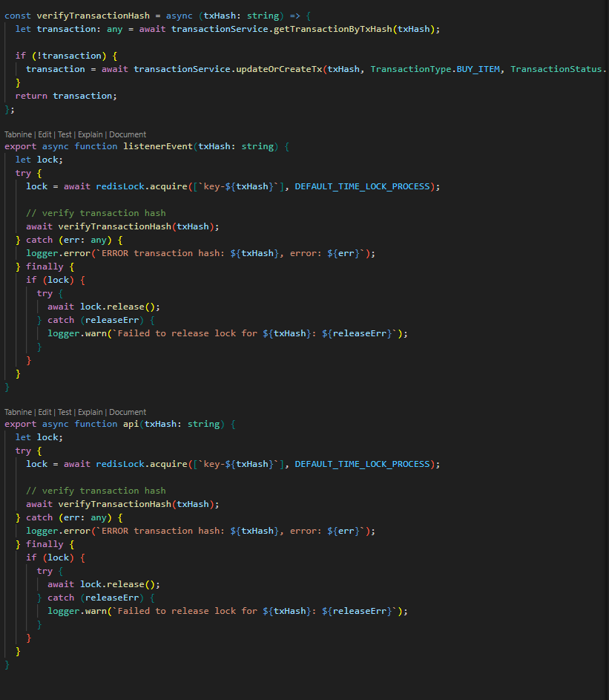Click lock.release() call in api function
Viewport: 609px width, 700px height.
click(x=120, y=585)
